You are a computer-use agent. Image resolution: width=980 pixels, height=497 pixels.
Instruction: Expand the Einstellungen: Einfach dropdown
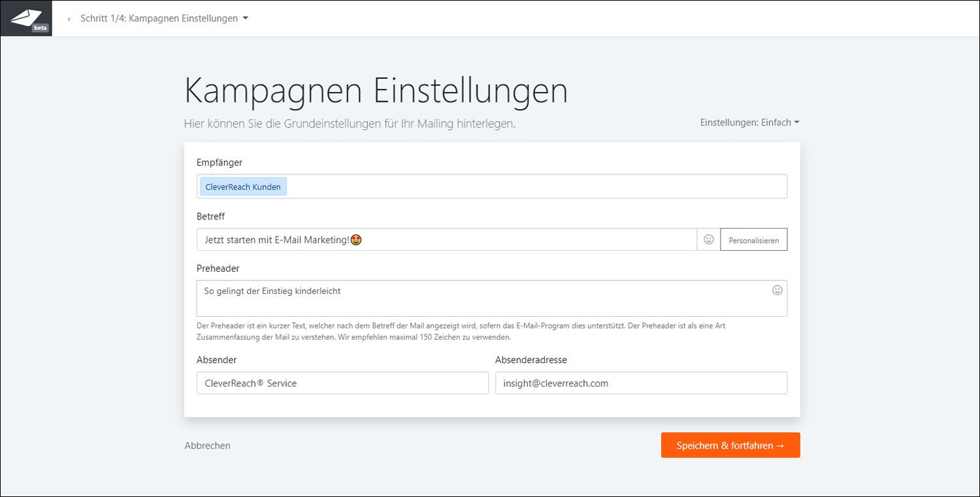[x=749, y=122]
